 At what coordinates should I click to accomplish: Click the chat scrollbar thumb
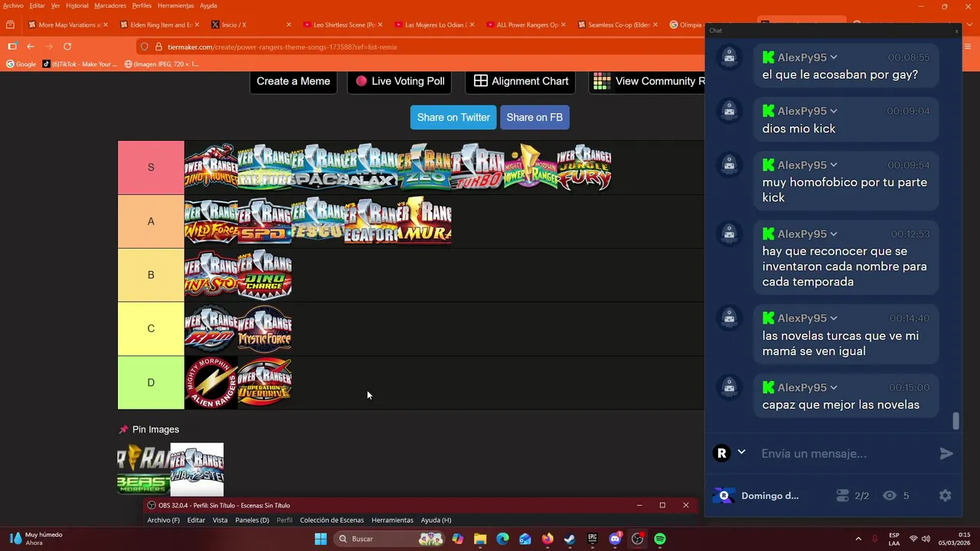955,421
